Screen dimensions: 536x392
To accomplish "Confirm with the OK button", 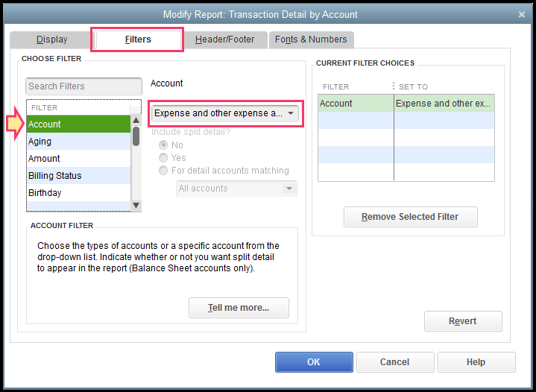I will (x=313, y=362).
